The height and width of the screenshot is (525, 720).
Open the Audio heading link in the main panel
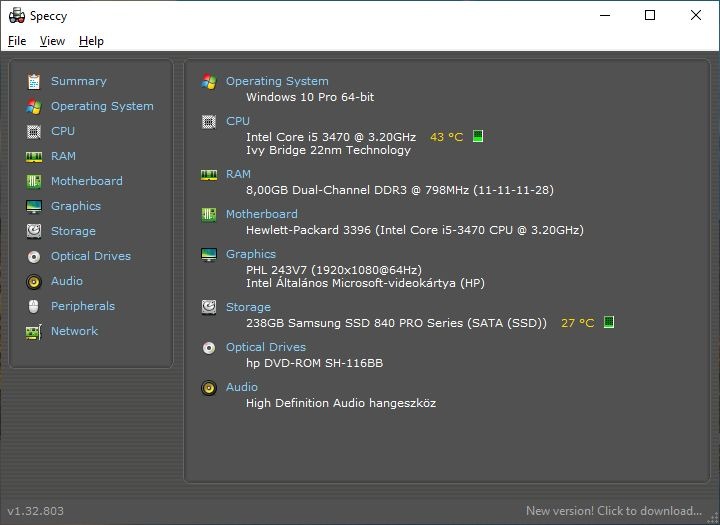point(242,387)
